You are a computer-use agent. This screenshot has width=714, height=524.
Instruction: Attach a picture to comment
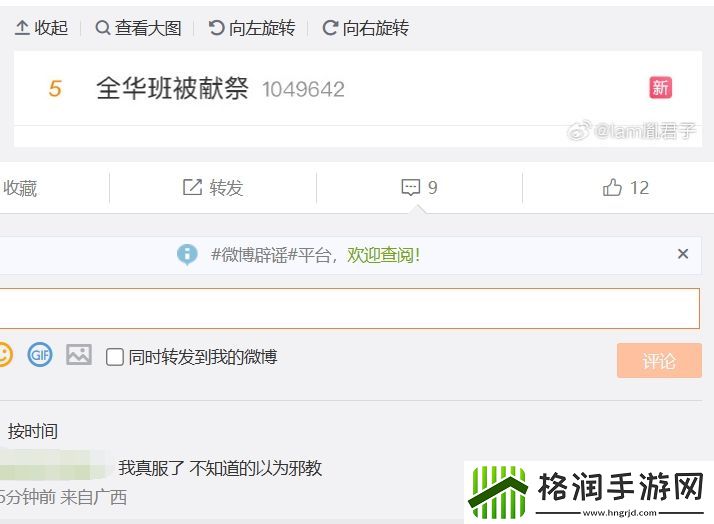coord(79,354)
